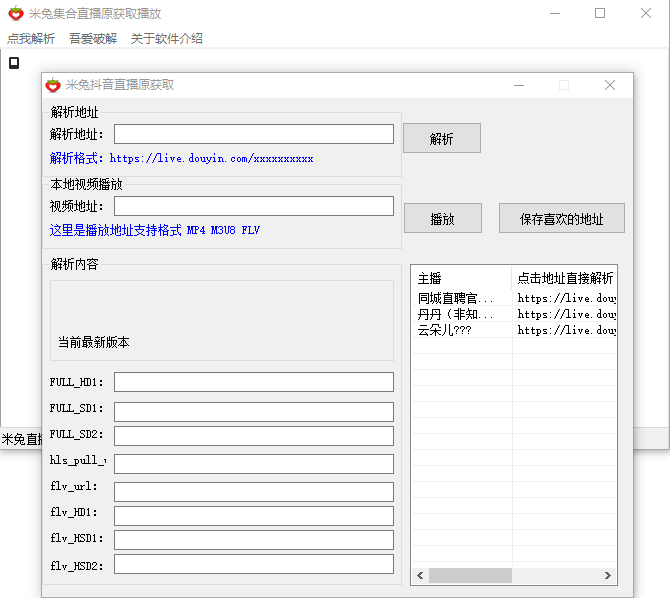
Task: Click list scrollbar left arrow
Action: [x=420, y=575]
